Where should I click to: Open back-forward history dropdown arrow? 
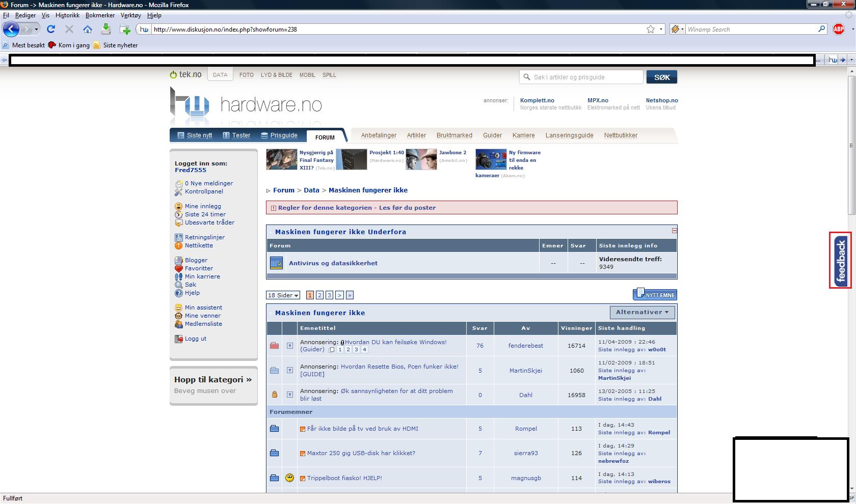(x=36, y=29)
